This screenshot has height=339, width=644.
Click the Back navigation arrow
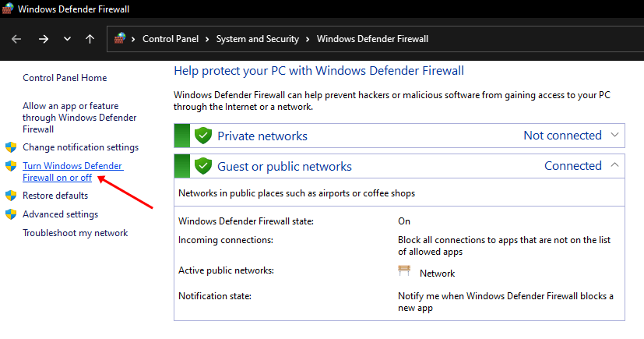[16, 39]
